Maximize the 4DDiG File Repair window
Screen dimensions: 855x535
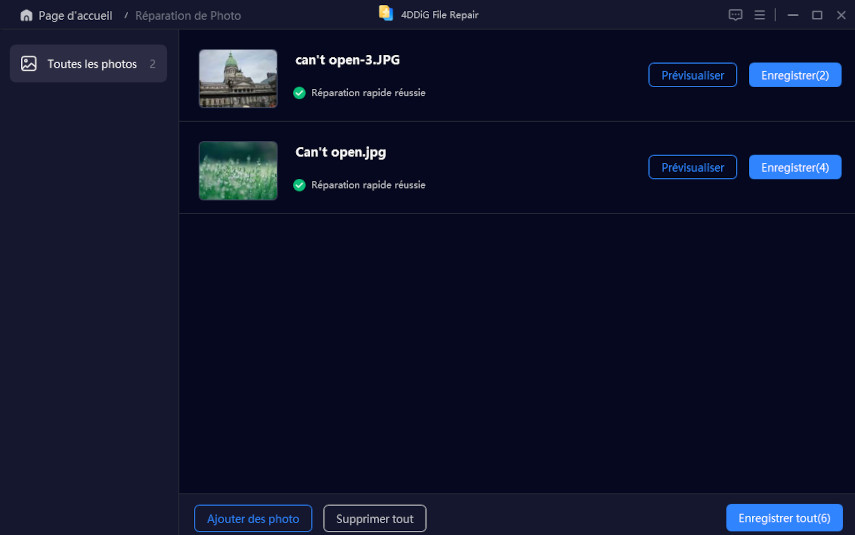(817, 15)
